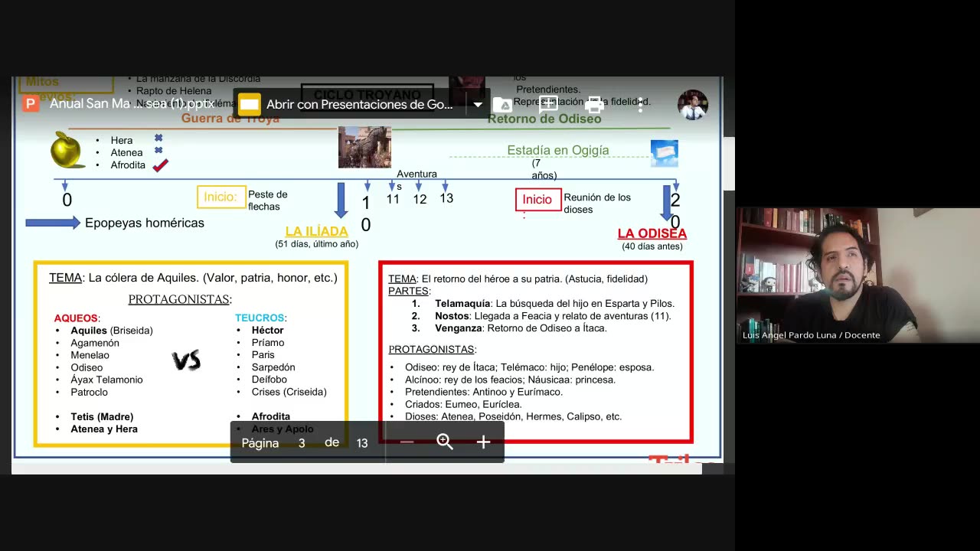
Task: Click Patroclo in the Aqueos list
Action: (89, 392)
